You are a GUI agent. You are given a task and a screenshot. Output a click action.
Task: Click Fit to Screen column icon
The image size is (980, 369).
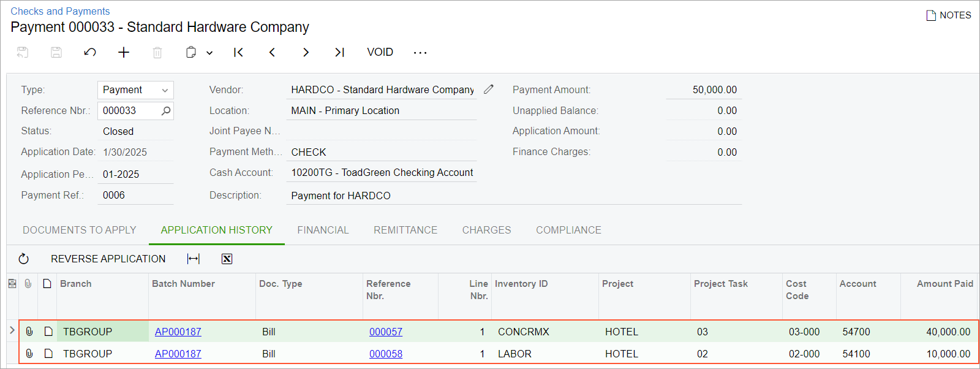[194, 259]
